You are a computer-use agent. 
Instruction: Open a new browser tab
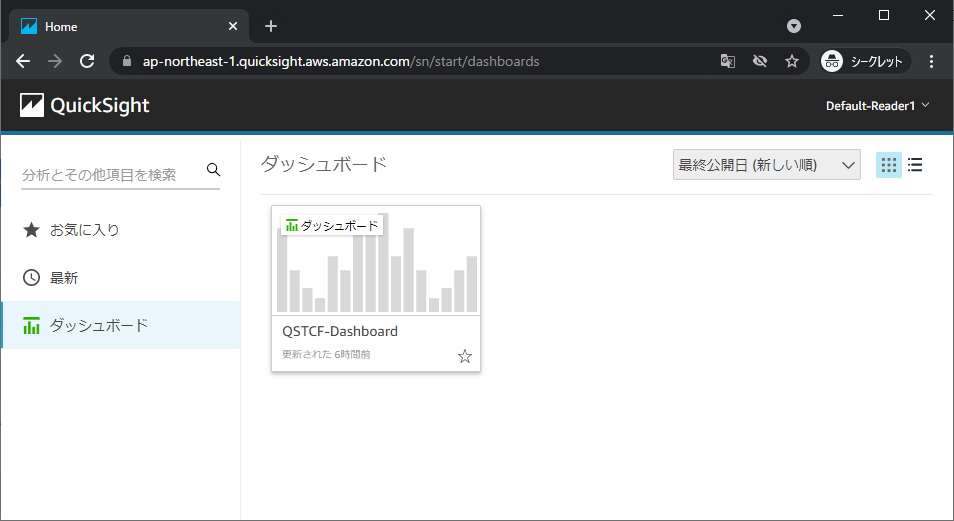click(271, 26)
